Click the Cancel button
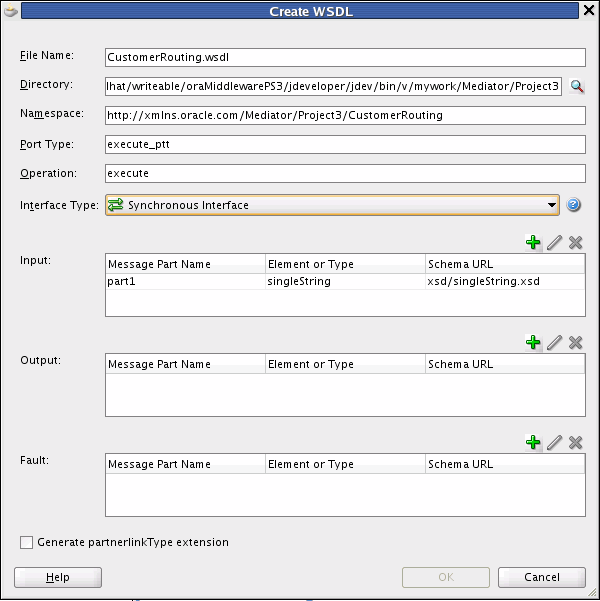The height and width of the screenshot is (601, 600). (542, 577)
